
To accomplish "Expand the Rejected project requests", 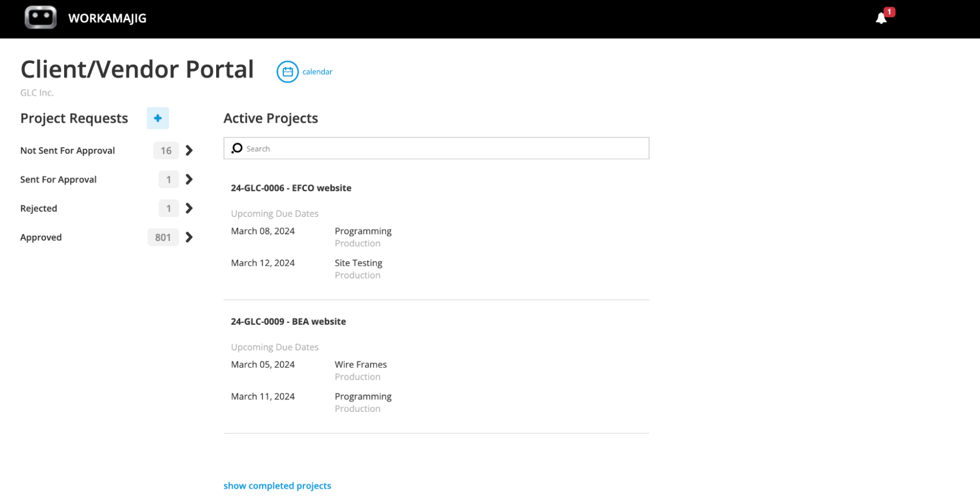I will (189, 208).
